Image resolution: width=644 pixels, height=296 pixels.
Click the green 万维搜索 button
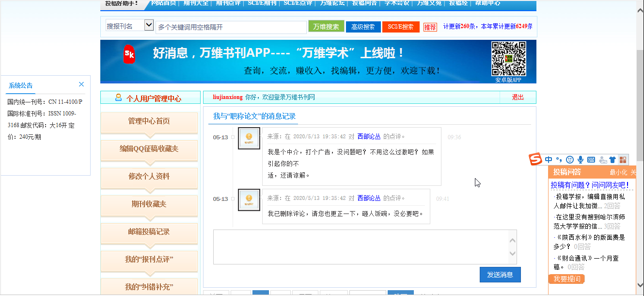[x=326, y=27]
